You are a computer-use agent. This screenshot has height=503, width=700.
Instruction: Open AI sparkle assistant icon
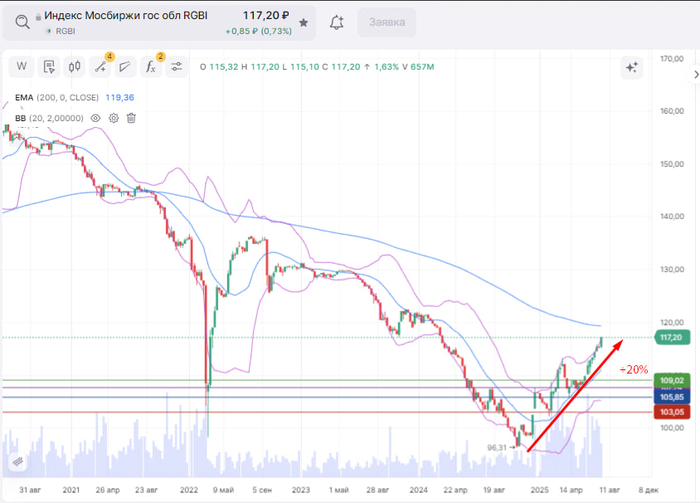pyautogui.click(x=632, y=67)
